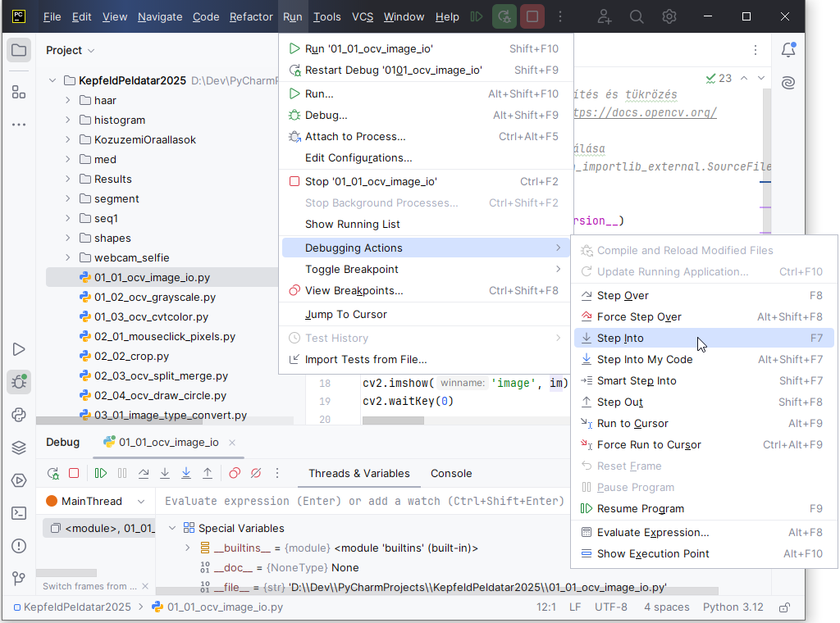Image resolution: width=840 pixels, height=623 pixels.
Task: Click Resume Program icon in Debug toolbar
Action: 100,473
